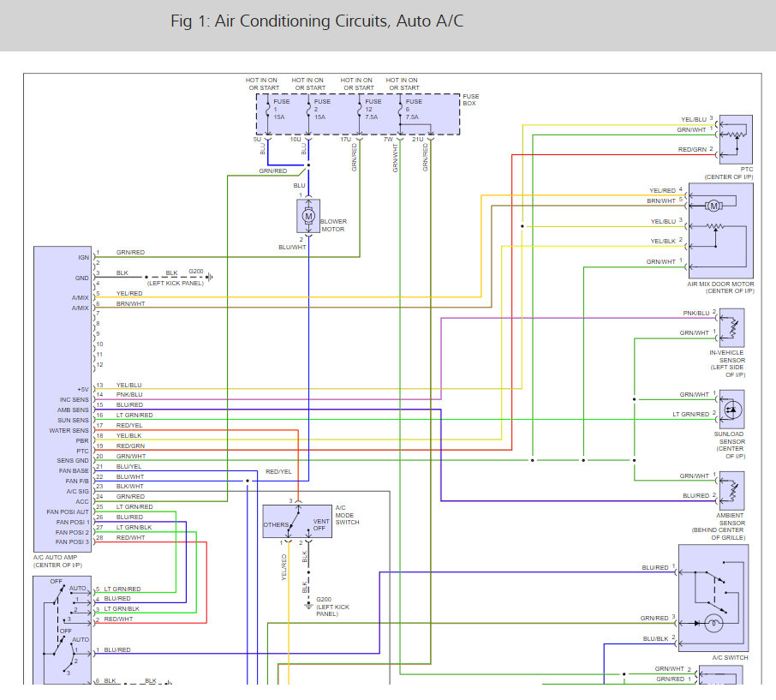Click the RED/WHT label at pin 28
Screen dimensions: 776x700
tap(131, 537)
